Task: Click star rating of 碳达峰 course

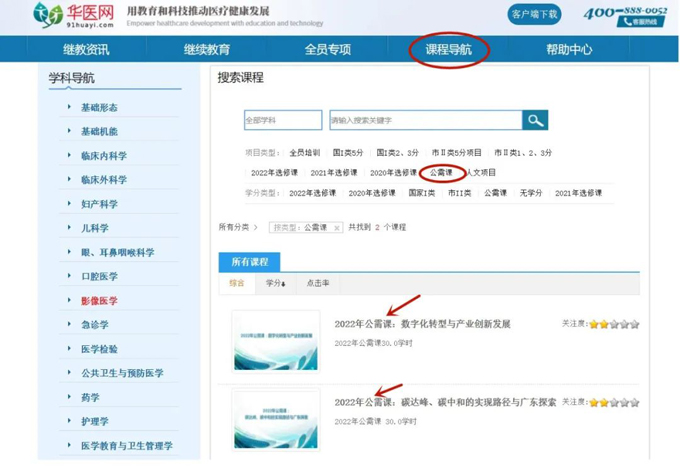Action: (614, 403)
